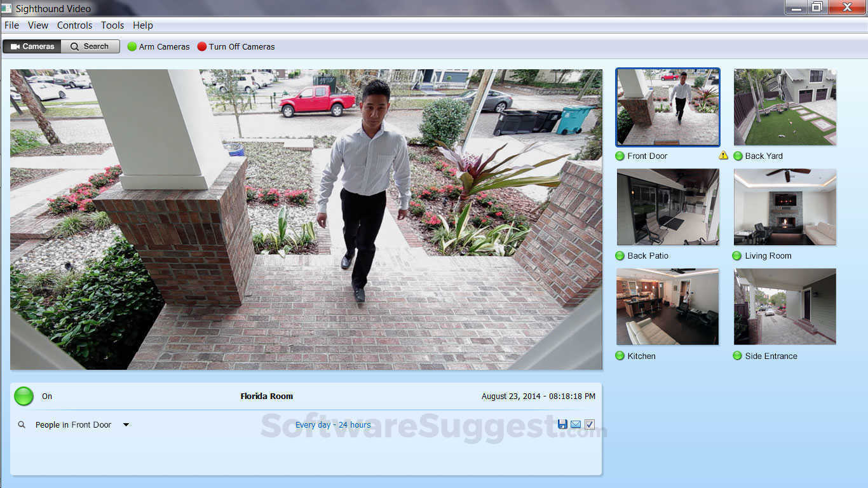Click the green status light beside Kitchen
Screen dimensions: 868x488
(620, 356)
